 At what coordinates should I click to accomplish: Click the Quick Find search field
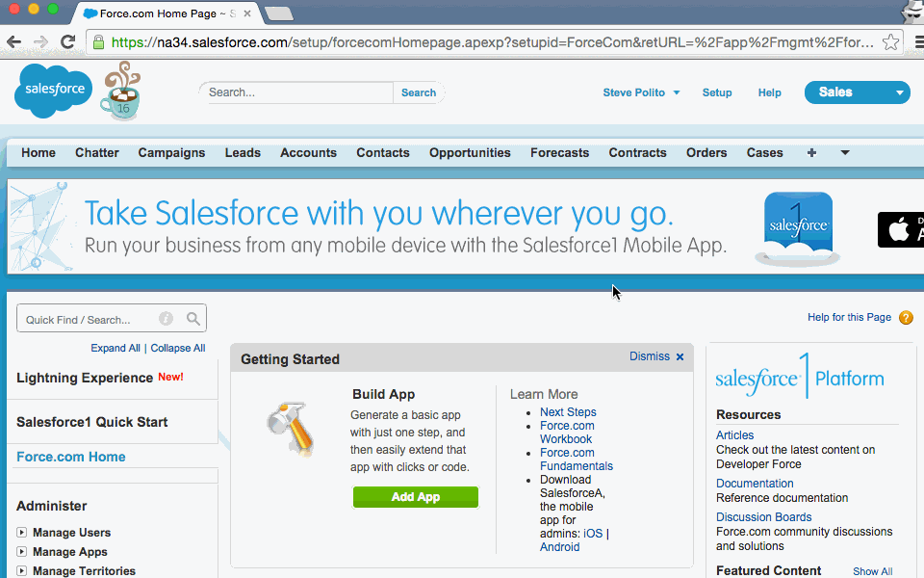(112, 319)
